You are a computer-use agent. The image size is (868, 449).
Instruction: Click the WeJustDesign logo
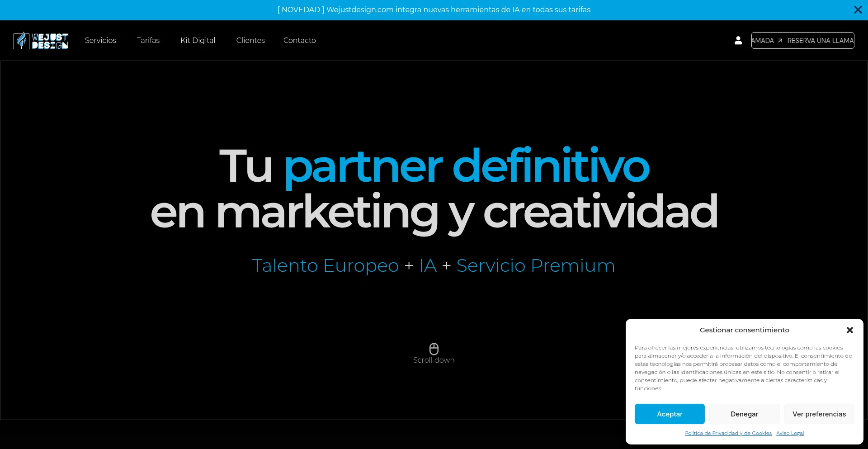pos(41,41)
